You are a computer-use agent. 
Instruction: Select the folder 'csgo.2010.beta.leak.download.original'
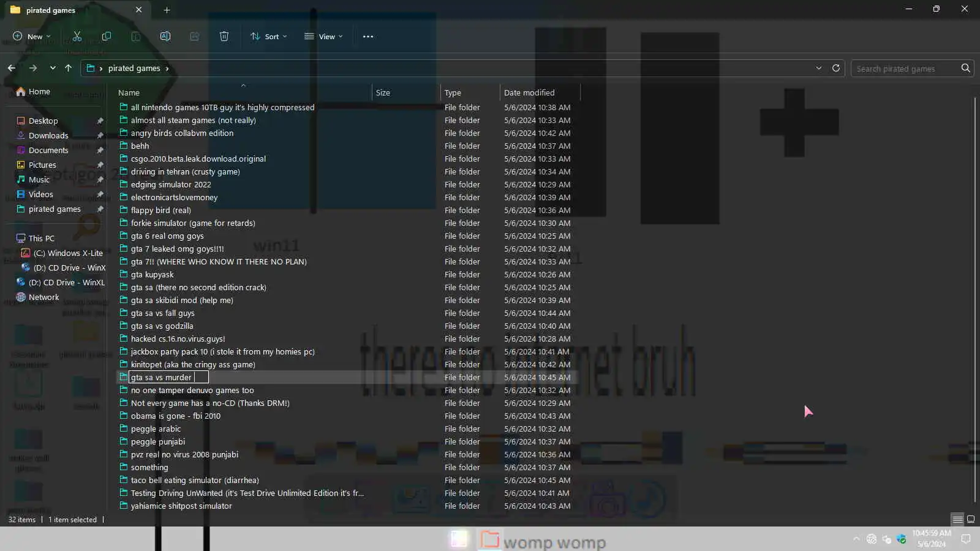(x=198, y=159)
